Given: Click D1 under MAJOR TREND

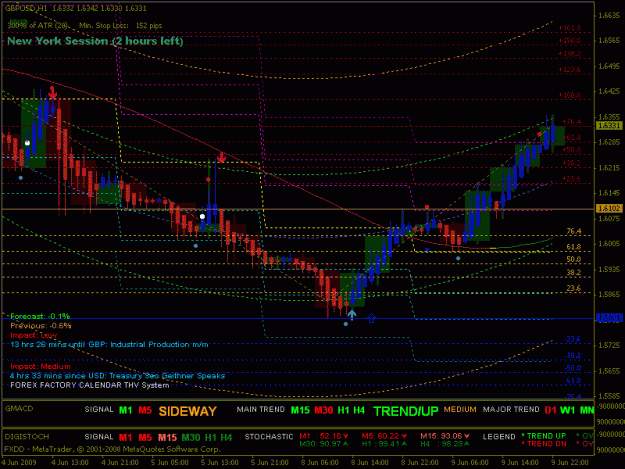Looking at the screenshot, I should coord(550,410).
